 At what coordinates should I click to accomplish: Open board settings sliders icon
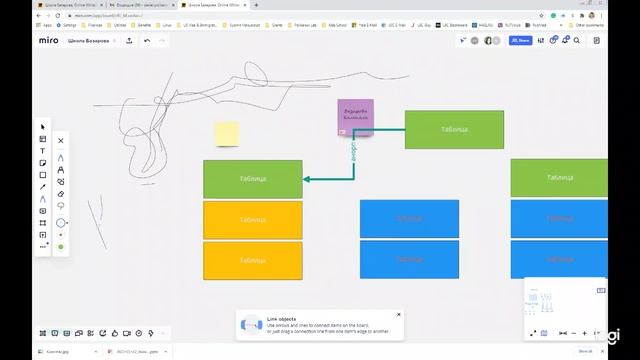(541, 40)
